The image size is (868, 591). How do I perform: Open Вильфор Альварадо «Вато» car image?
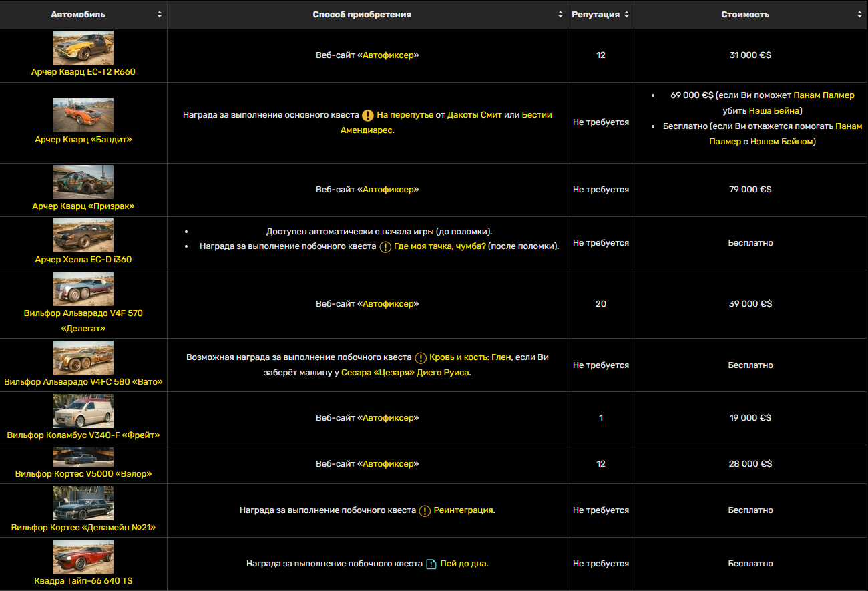(x=83, y=357)
